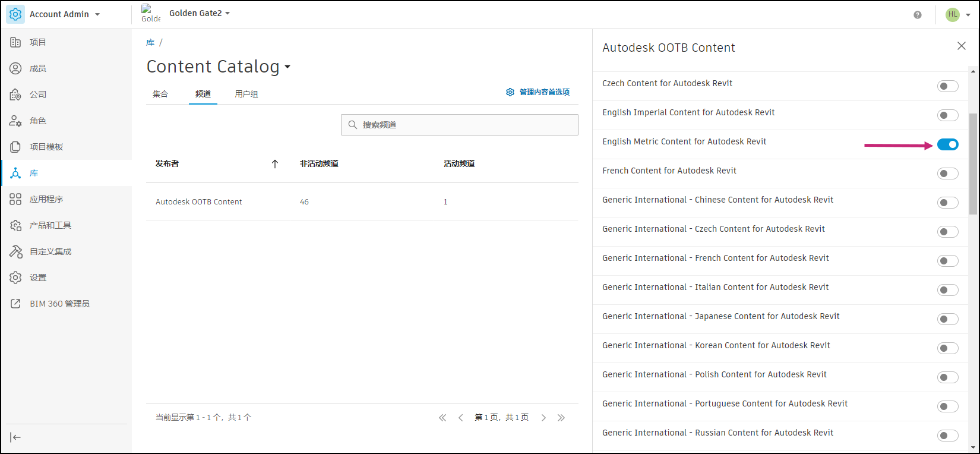Go to the first page of results

tap(442, 418)
